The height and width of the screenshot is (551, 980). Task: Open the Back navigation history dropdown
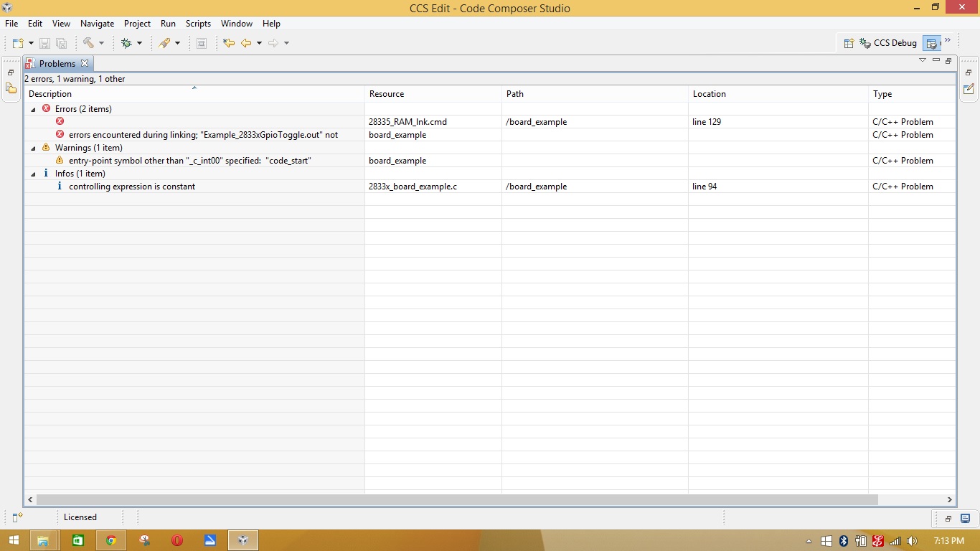pos(259,43)
